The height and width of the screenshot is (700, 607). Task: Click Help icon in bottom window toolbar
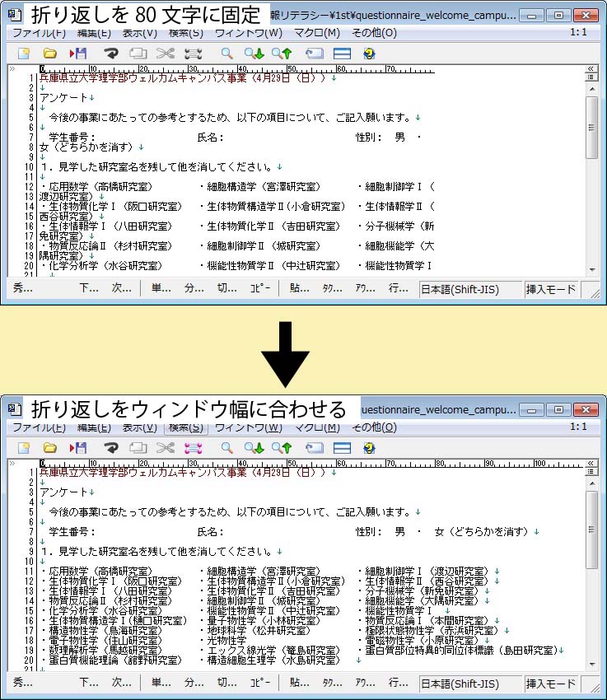pos(369,448)
